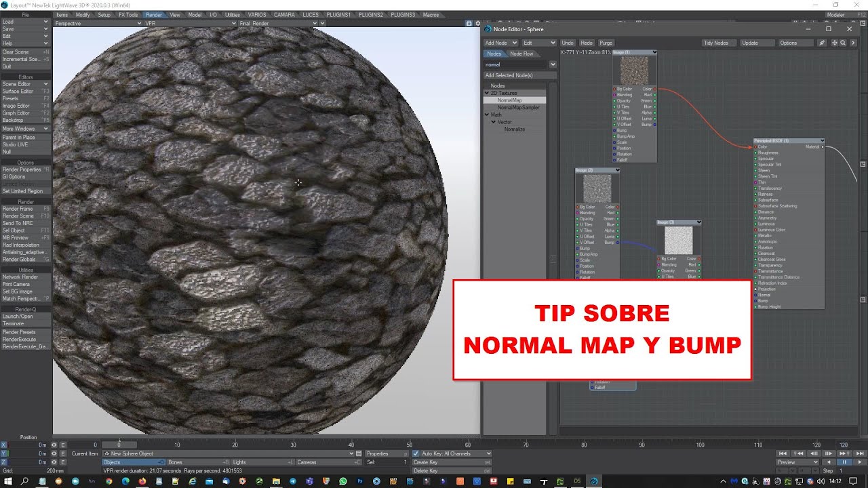Open Photoshop from the taskbar
868x488 pixels.
pos(359,481)
